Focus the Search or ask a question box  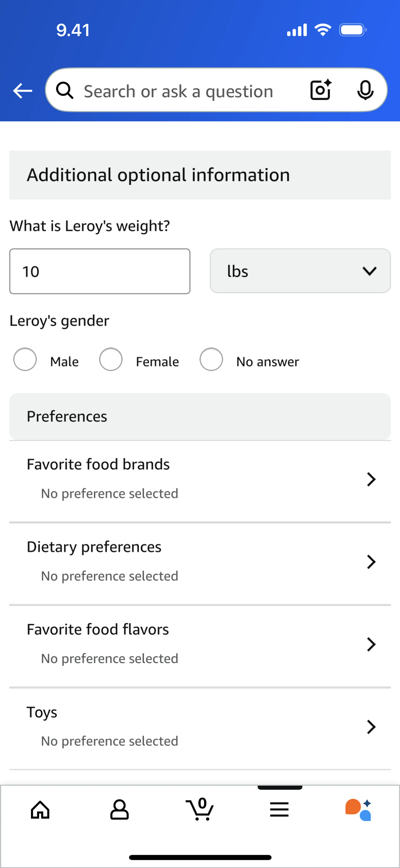coord(189,91)
